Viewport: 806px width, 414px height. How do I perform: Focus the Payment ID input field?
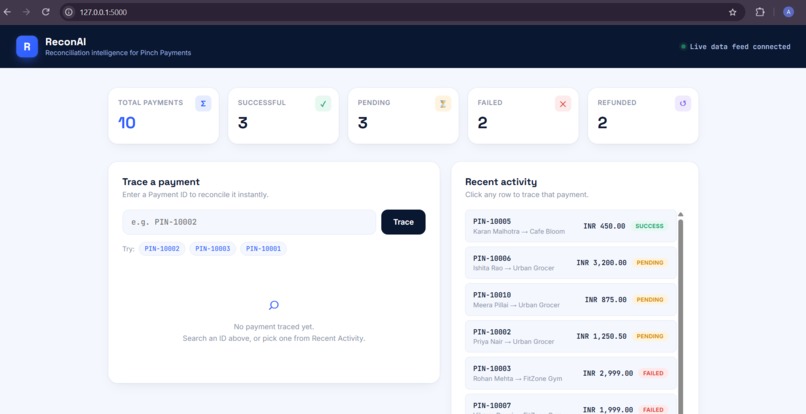tap(249, 222)
